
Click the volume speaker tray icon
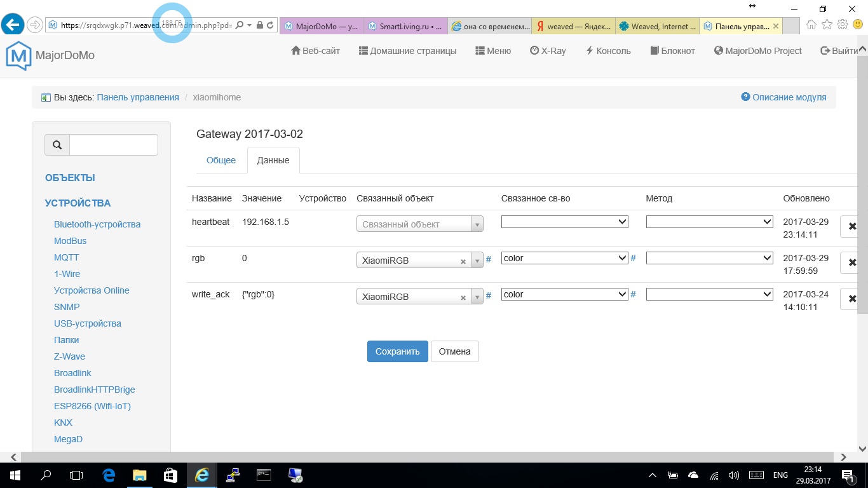[x=734, y=475]
